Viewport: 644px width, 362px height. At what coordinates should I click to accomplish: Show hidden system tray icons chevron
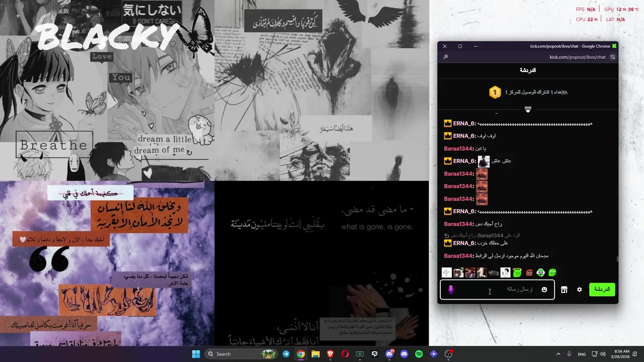pyautogui.click(x=558, y=354)
